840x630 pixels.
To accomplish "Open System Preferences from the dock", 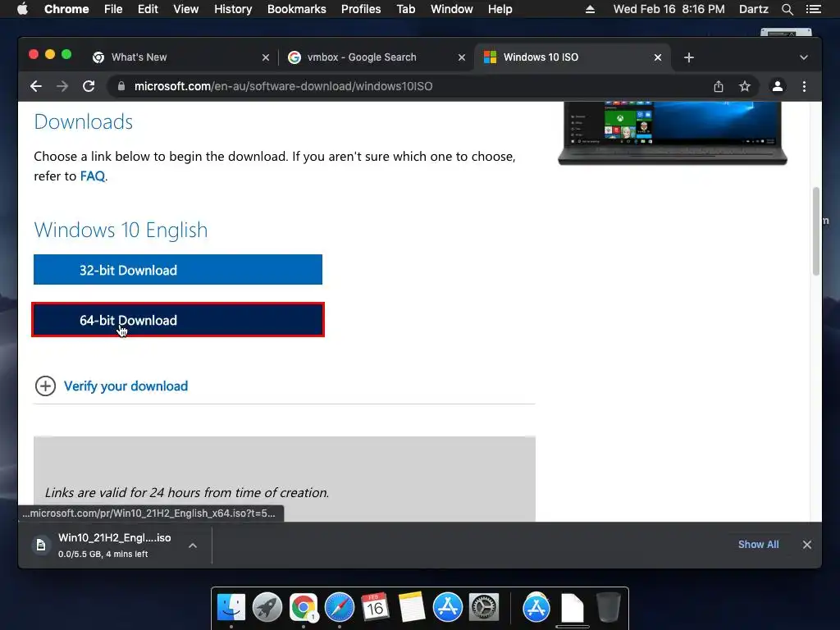I will point(484,608).
